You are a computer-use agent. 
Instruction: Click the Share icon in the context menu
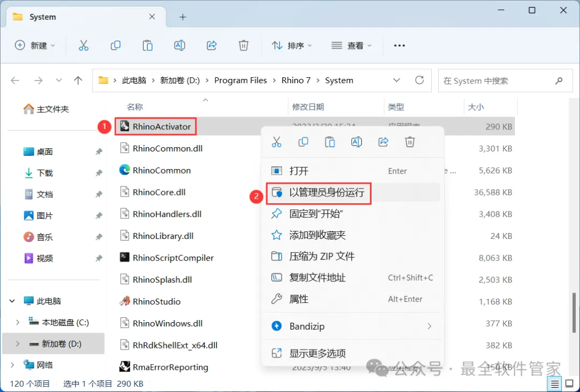(383, 142)
